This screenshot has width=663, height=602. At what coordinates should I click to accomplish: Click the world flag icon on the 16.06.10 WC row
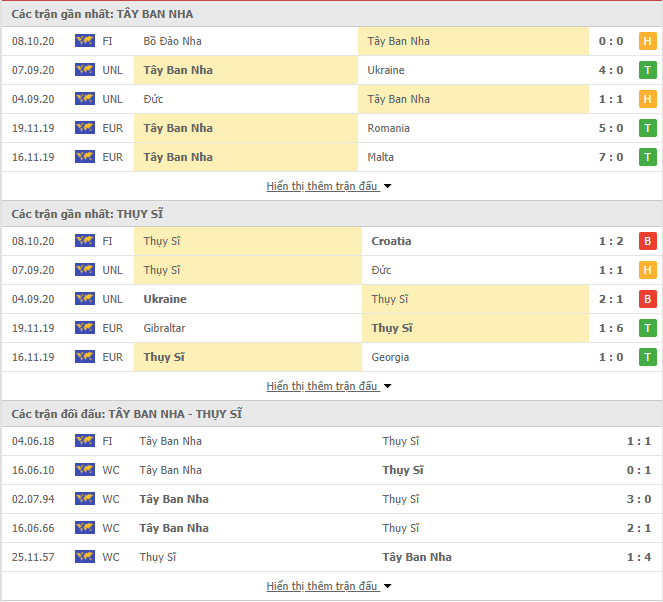(x=85, y=470)
